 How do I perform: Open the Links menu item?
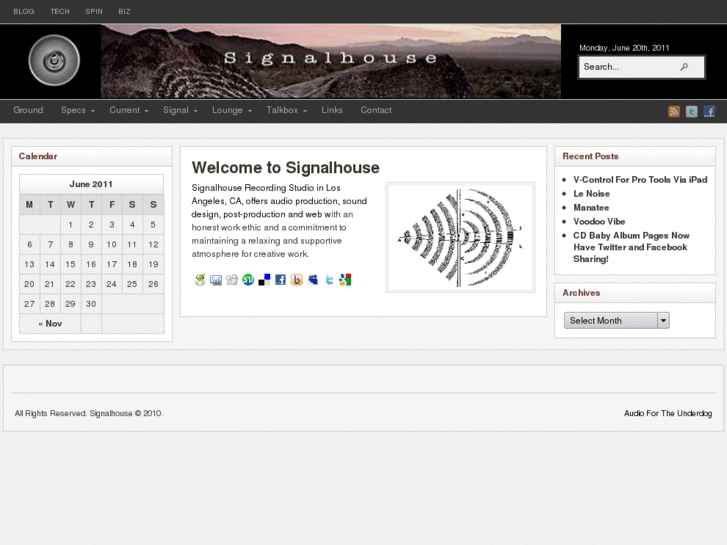click(x=332, y=110)
